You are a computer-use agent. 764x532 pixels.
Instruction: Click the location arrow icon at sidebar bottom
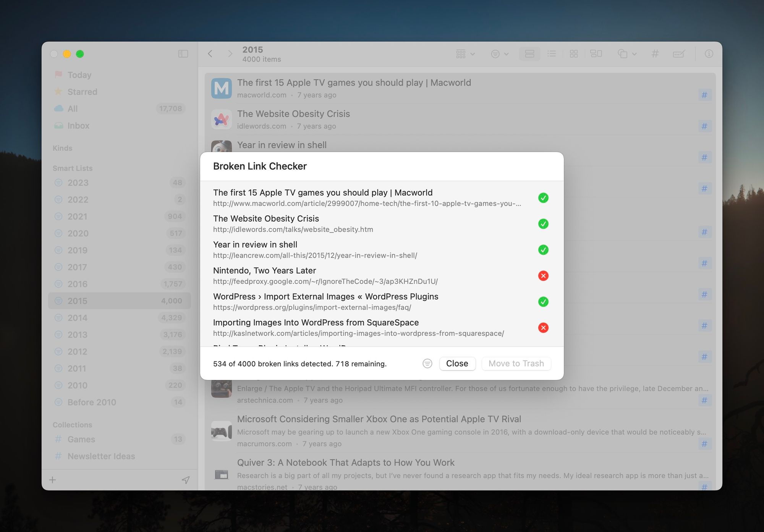[x=186, y=480]
